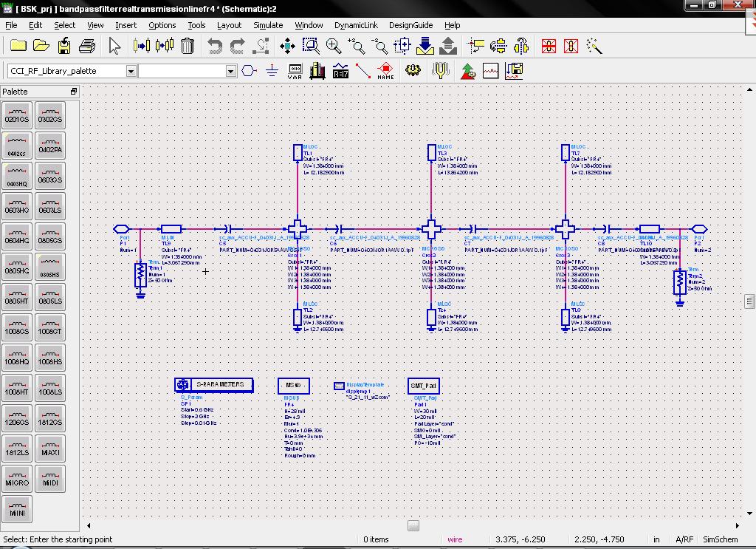Click the Tune parameters fork icon
Screen dimensions: 756x549
[441, 71]
